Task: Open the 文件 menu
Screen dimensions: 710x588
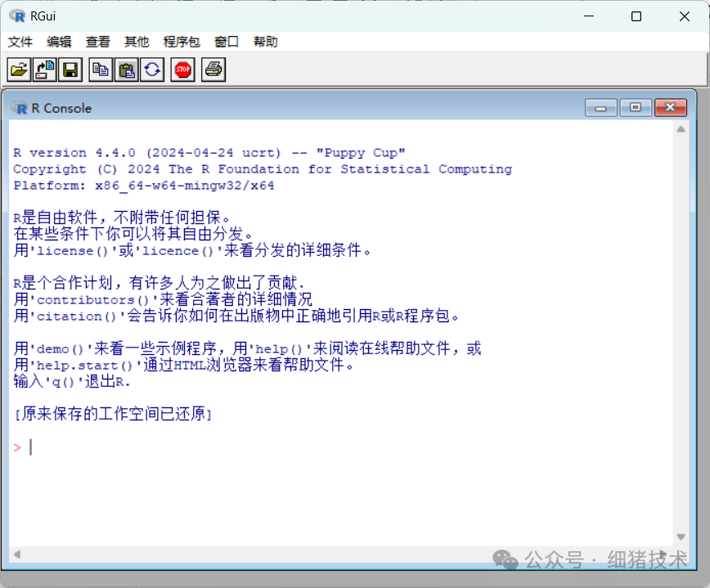Action: 20,42
